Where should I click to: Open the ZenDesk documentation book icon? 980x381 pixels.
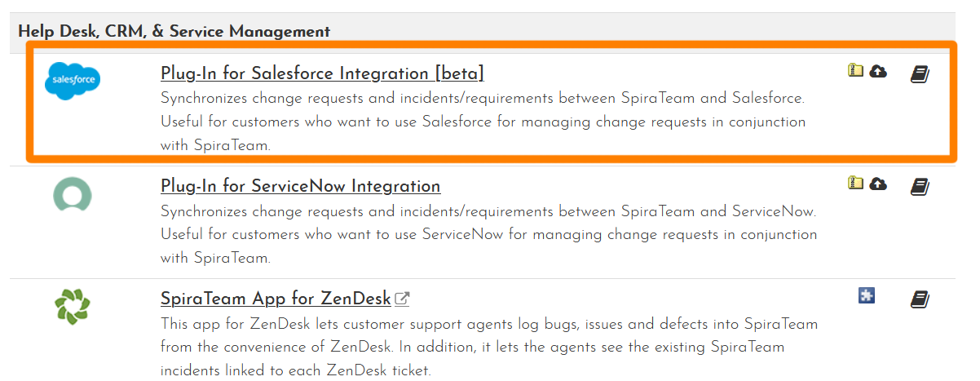point(920,299)
